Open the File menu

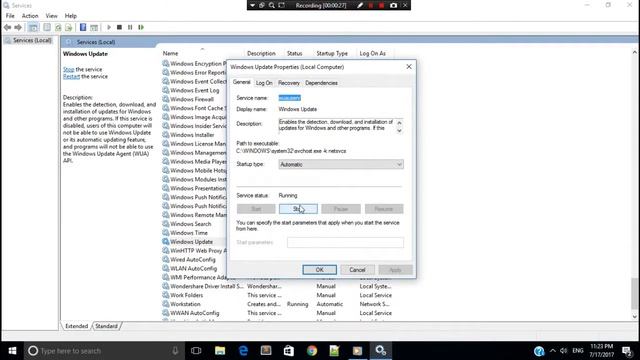coord(10,16)
